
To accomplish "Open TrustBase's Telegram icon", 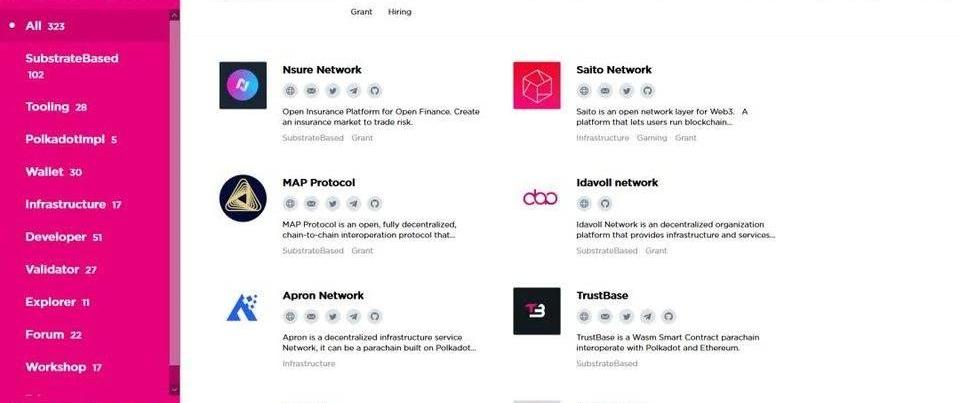I will [x=648, y=316].
